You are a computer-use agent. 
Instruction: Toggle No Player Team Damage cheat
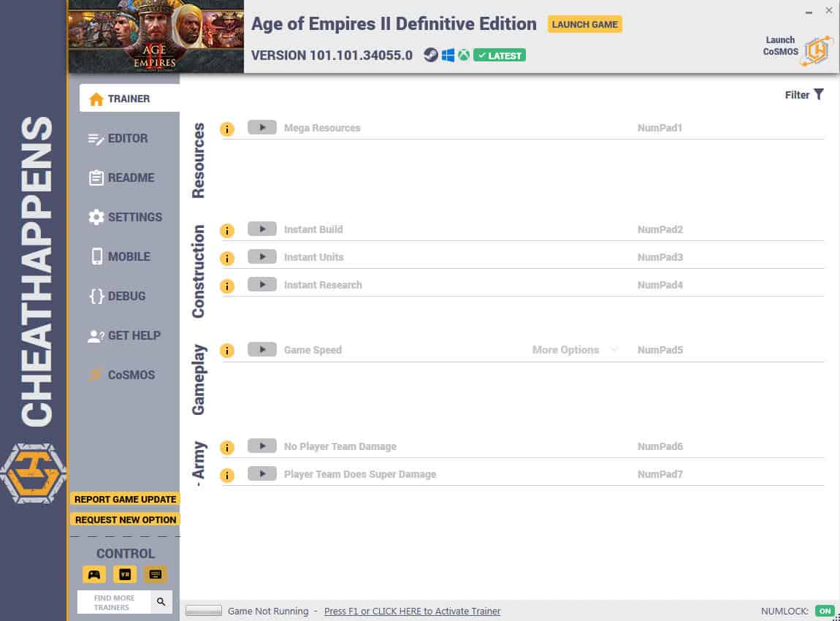(x=262, y=446)
